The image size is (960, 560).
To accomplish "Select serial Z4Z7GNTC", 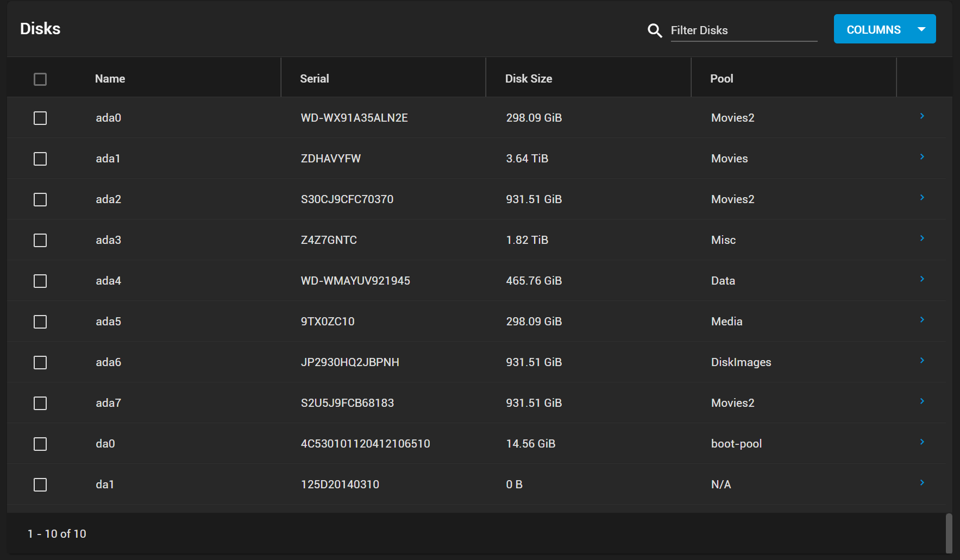I will (329, 240).
